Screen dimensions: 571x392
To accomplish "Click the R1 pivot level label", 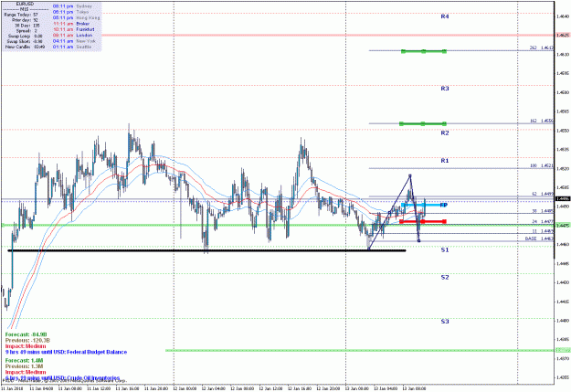I will pyautogui.click(x=445, y=161).
